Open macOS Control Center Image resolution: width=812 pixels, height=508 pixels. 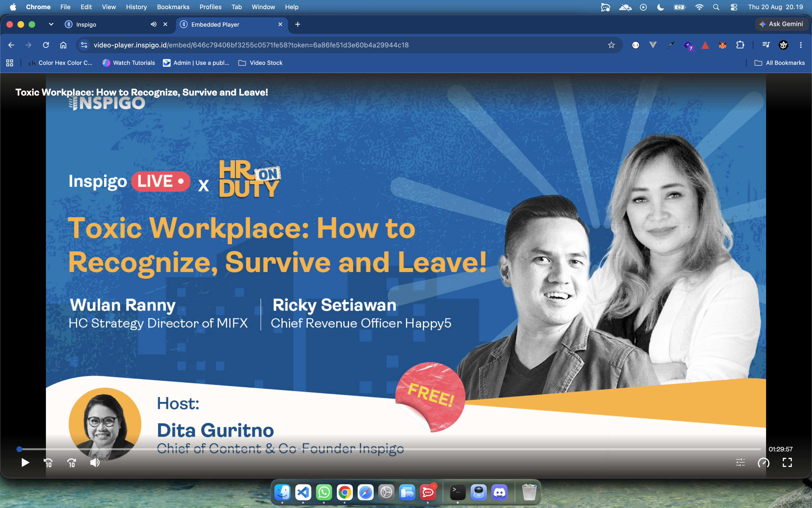(734, 7)
